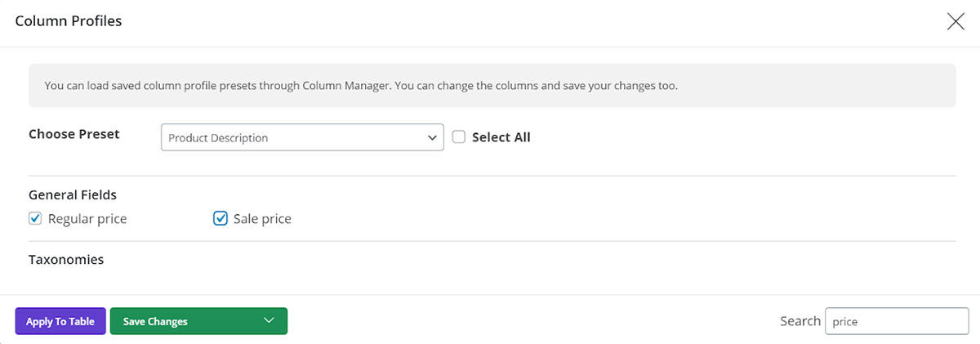The width and height of the screenshot is (980, 344).
Task: Focus the Search field containing price
Action: (897, 321)
